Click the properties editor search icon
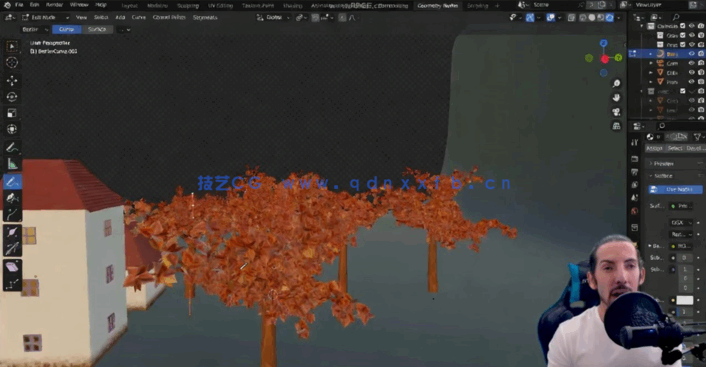This screenshot has height=367, width=706. click(x=661, y=126)
